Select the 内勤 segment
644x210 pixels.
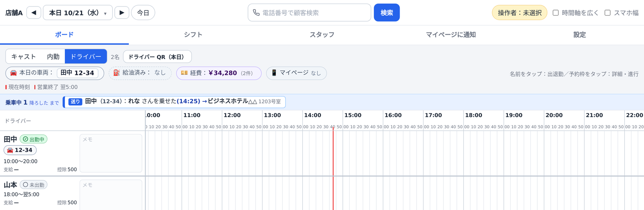click(53, 56)
